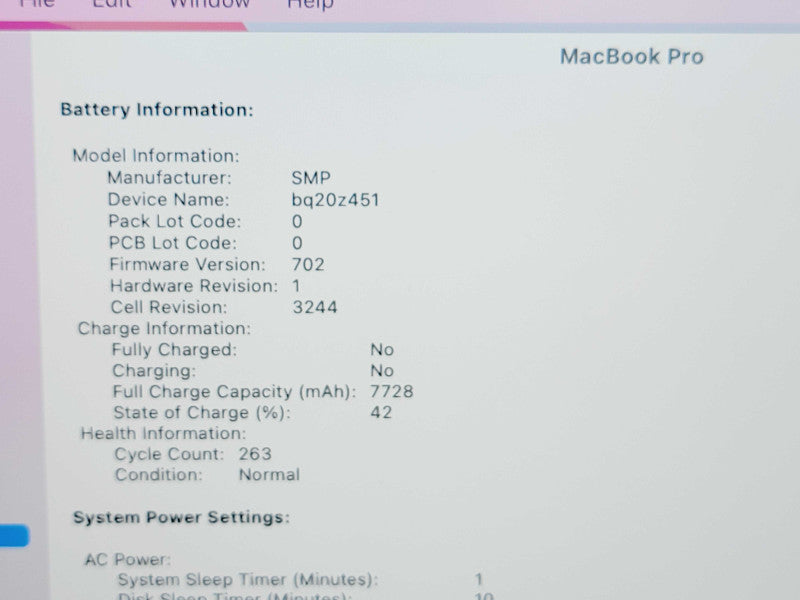Click the Condition label
This screenshot has width=800, height=600.
[x=159, y=475]
